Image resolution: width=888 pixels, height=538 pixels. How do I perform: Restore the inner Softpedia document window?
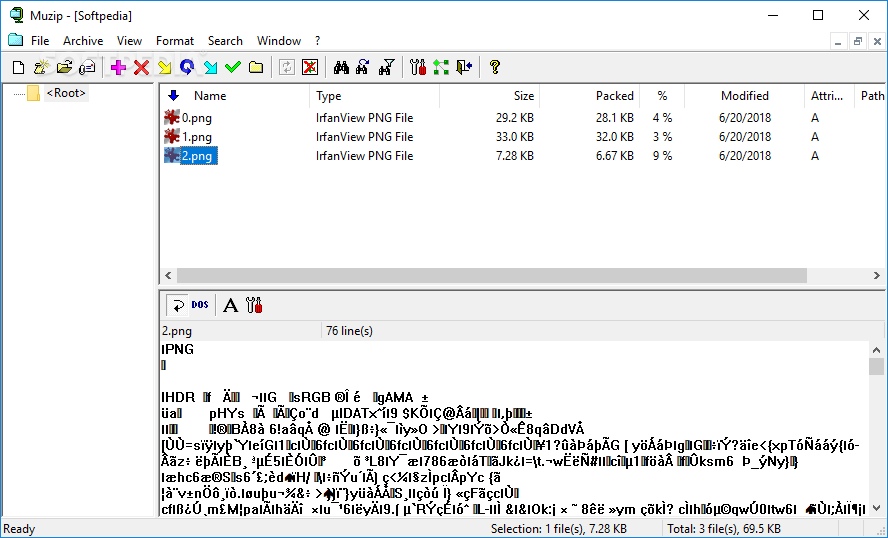(x=857, y=41)
